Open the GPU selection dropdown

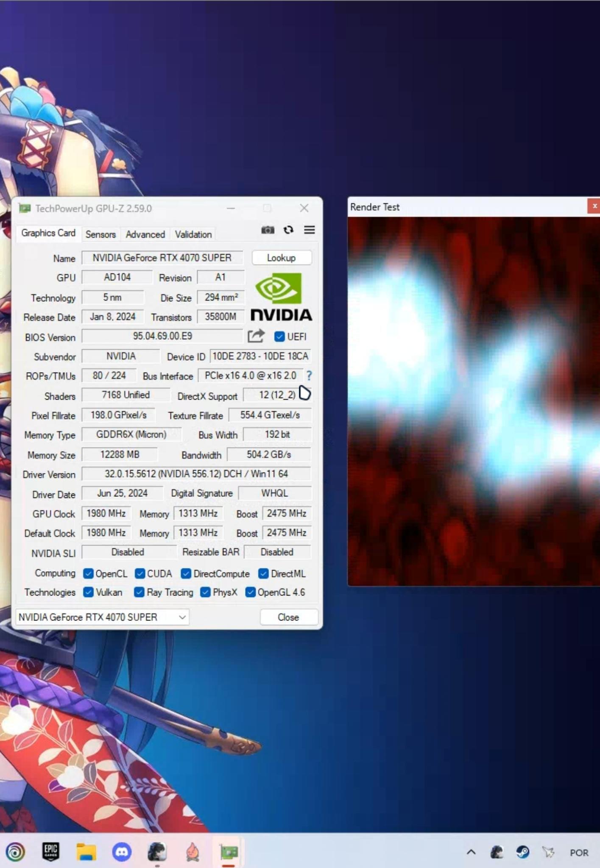(x=102, y=617)
